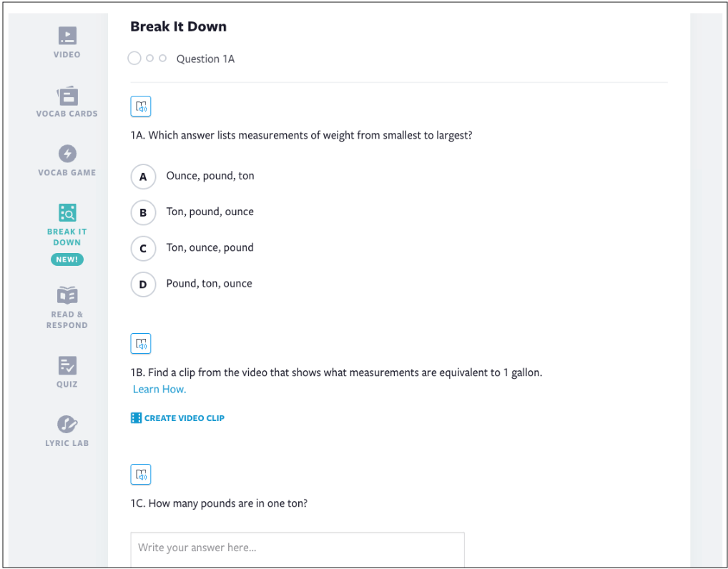Choose answer D: Pound, ton, ounce
728x569 pixels.
(143, 284)
